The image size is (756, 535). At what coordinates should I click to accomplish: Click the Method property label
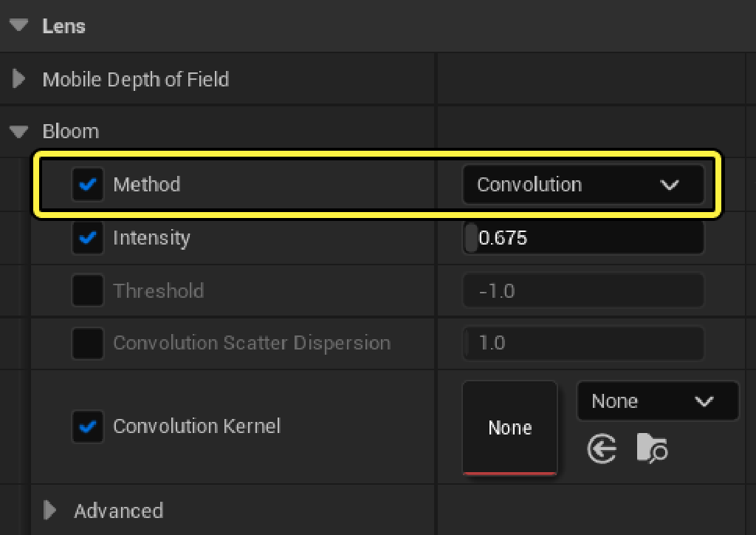(146, 184)
